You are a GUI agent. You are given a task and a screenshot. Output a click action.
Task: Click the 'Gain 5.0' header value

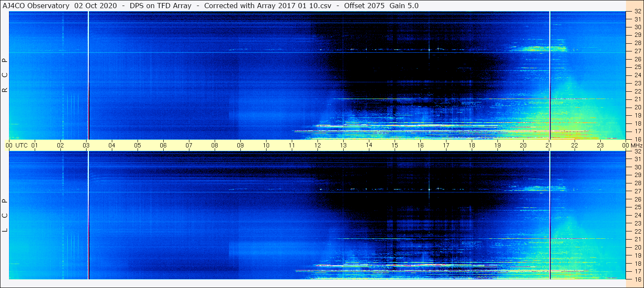pos(404,6)
